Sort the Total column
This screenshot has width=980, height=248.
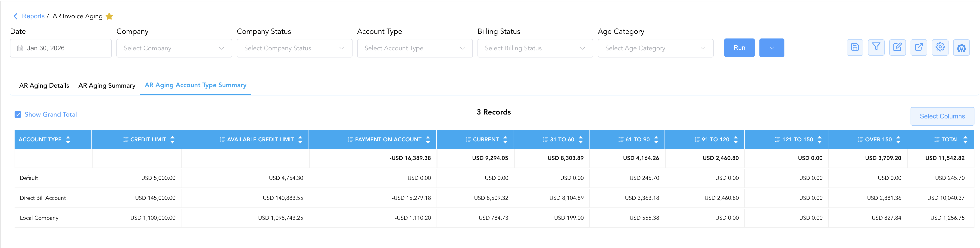[966, 140]
